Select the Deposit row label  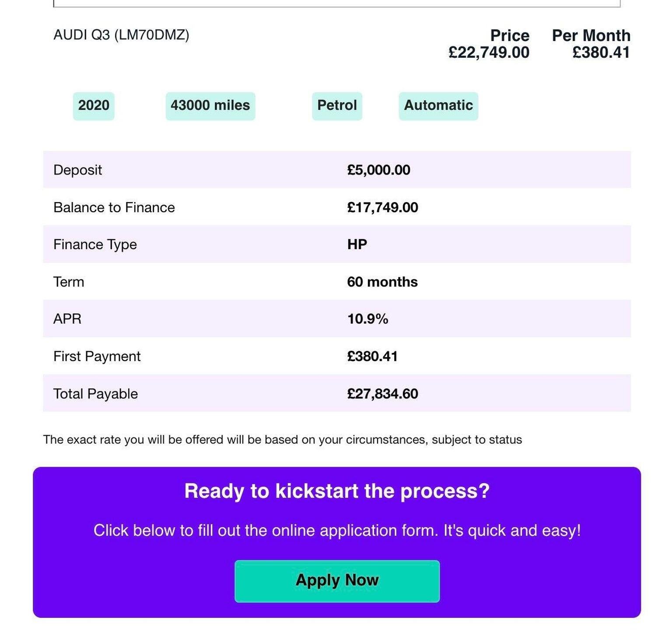pyautogui.click(x=77, y=170)
